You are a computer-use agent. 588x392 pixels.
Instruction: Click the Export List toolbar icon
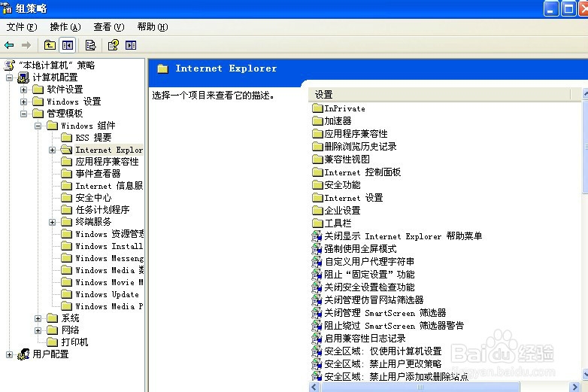pyautogui.click(x=91, y=45)
